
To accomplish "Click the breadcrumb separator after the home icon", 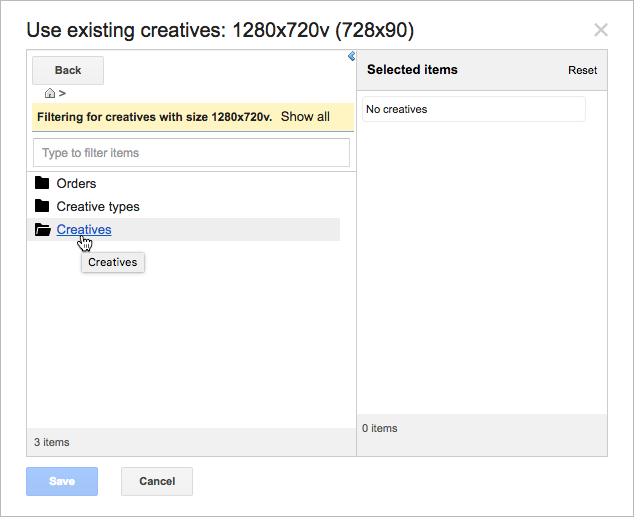I will pyautogui.click(x=62, y=93).
